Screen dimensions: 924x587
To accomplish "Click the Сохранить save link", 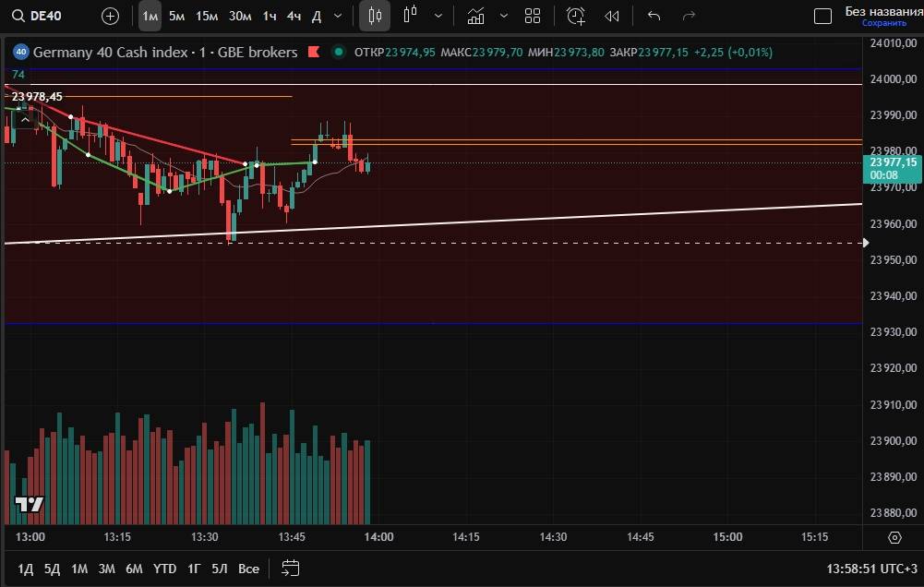I will (x=883, y=23).
